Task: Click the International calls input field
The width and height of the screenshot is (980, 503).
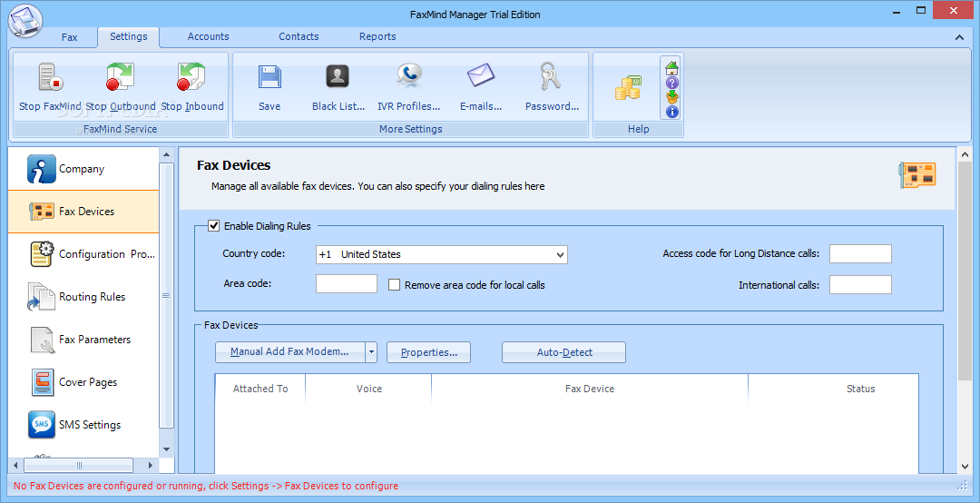Action: pyautogui.click(x=860, y=285)
